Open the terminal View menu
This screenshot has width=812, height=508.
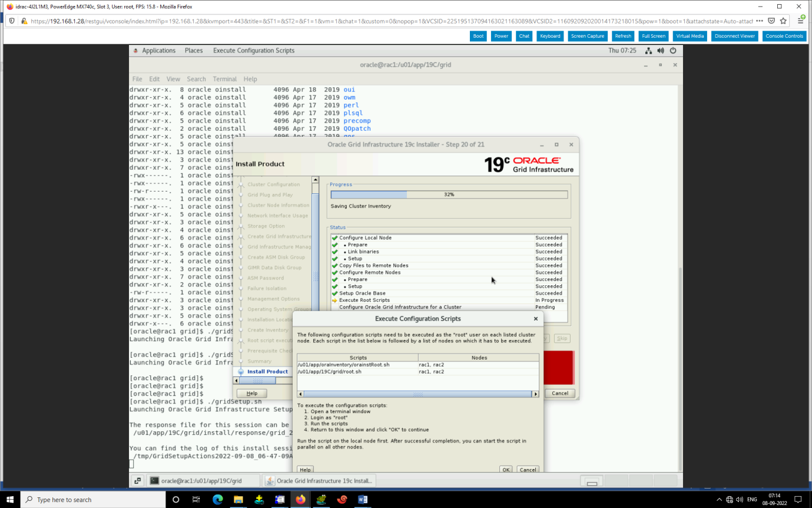pyautogui.click(x=173, y=79)
